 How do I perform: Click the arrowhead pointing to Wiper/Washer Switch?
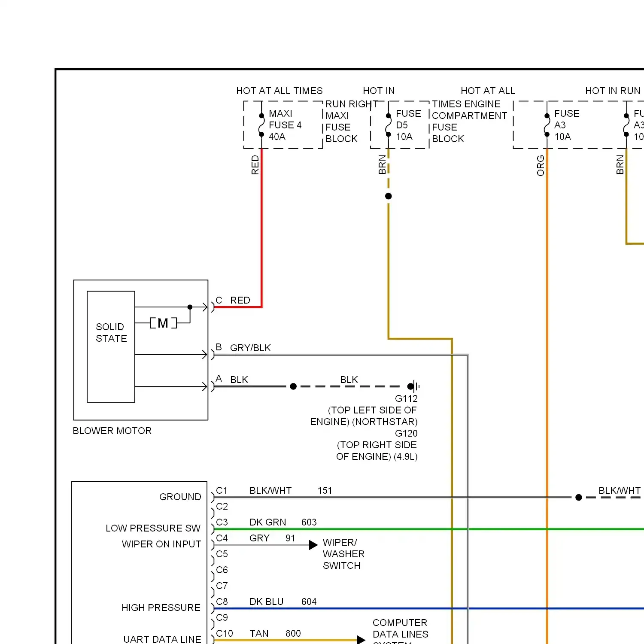[313, 545]
